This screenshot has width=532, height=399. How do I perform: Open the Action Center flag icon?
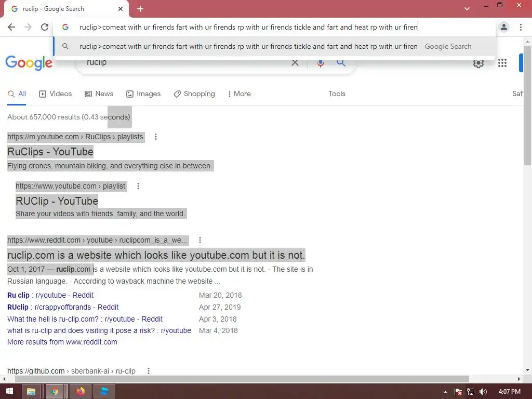pos(458,392)
